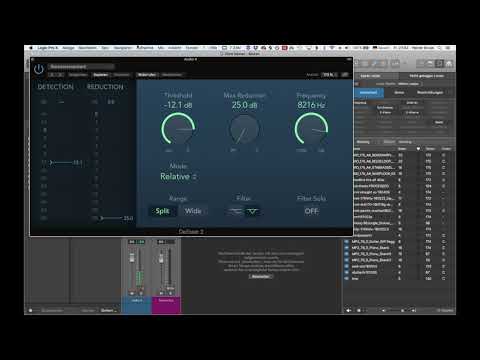
Task: Select the shelf filter shape icon
Action: point(235,211)
